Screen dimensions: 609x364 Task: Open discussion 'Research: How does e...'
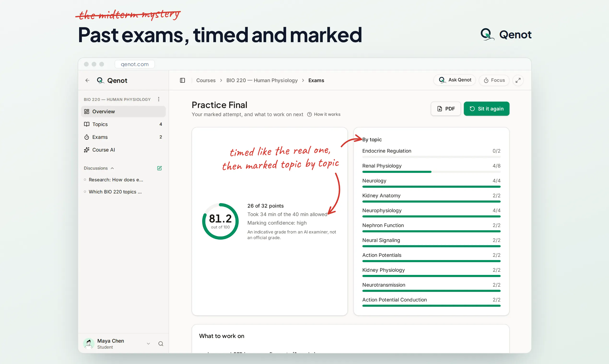point(116,180)
